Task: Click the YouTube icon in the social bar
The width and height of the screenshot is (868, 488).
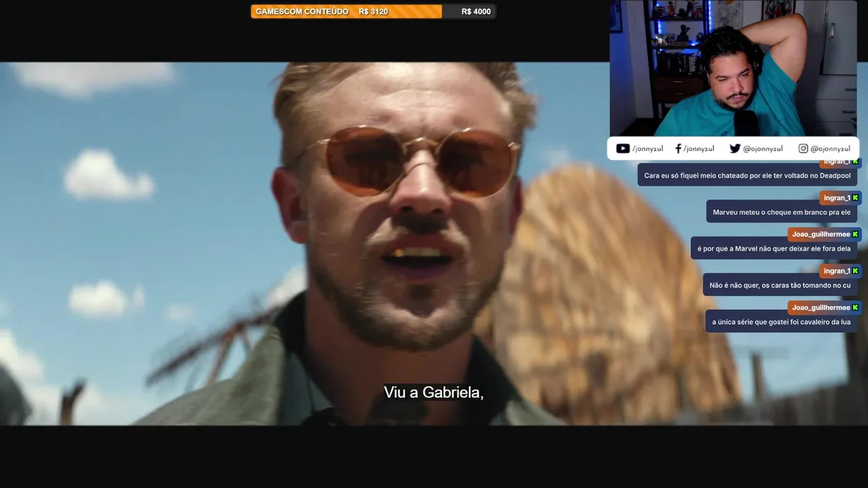Action: (x=623, y=148)
